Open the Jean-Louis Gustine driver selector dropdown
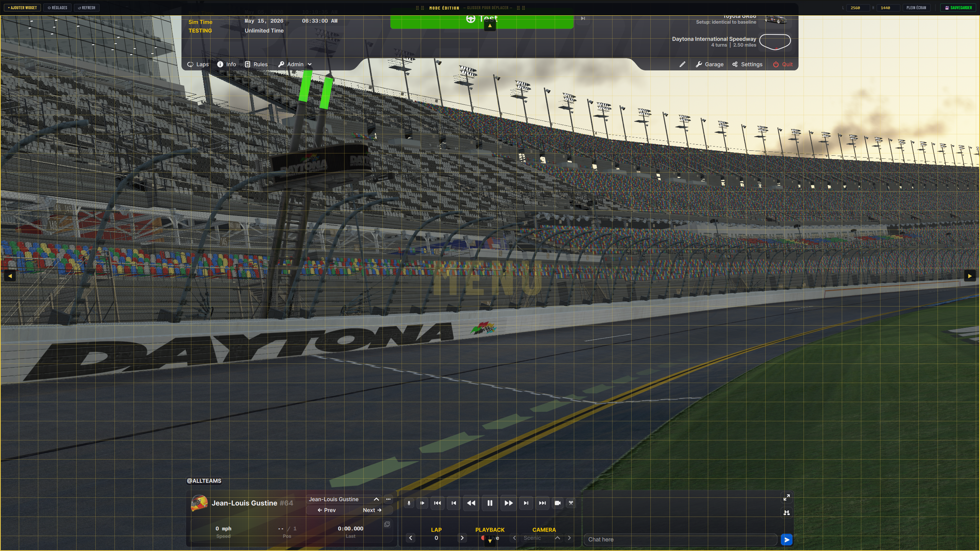980x551 pixels. tap(344, 499)
